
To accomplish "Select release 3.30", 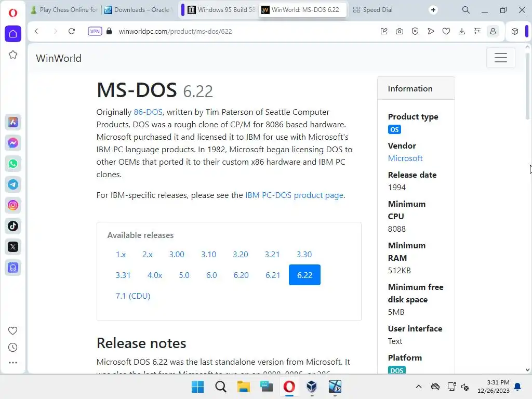I will [304, 254].
